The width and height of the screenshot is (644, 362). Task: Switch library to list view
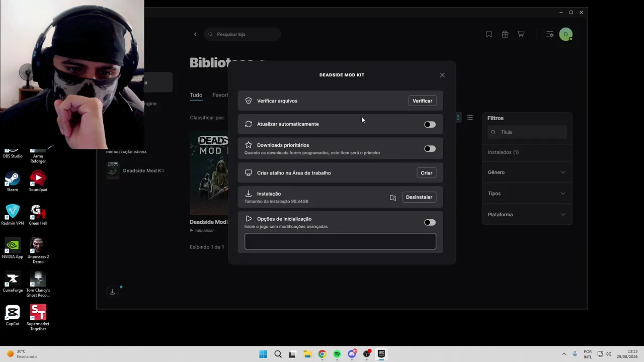point(470,118)
